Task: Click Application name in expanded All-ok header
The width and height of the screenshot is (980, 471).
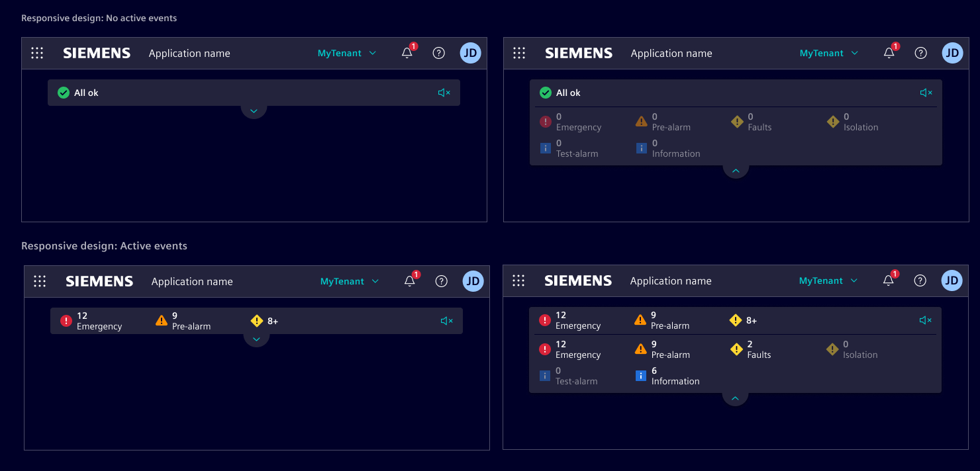Action: pos(671,54)
